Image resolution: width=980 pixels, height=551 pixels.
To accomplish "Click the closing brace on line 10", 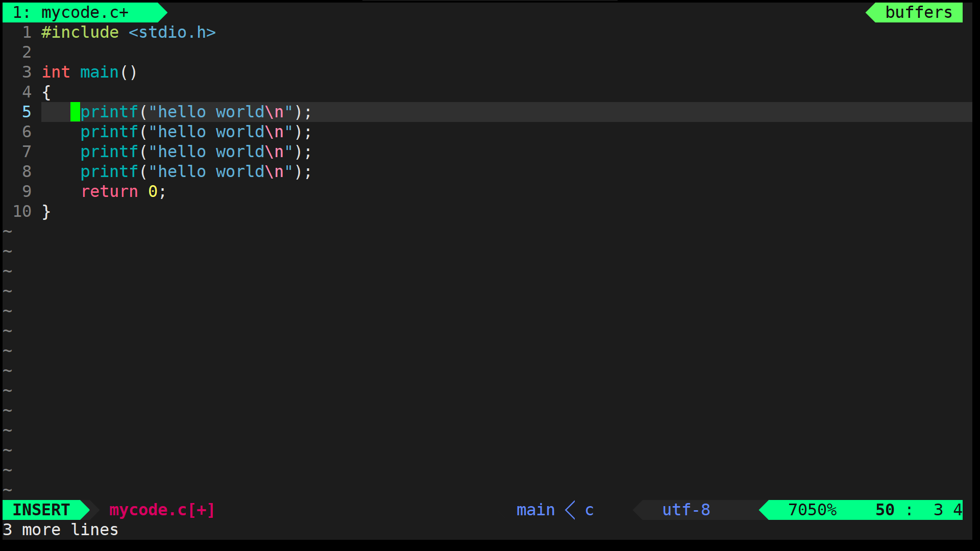I will click(x=46, y=211).
